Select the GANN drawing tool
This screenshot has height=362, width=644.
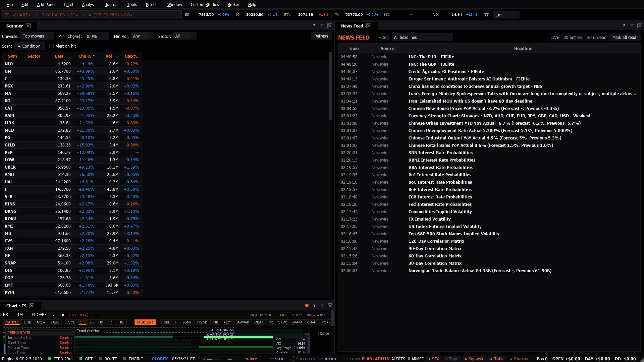[x=297, y=322]
